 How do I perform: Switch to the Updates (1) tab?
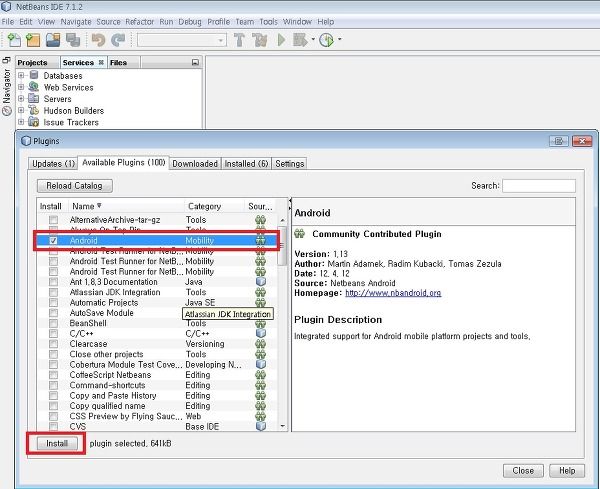pos(53,164)
